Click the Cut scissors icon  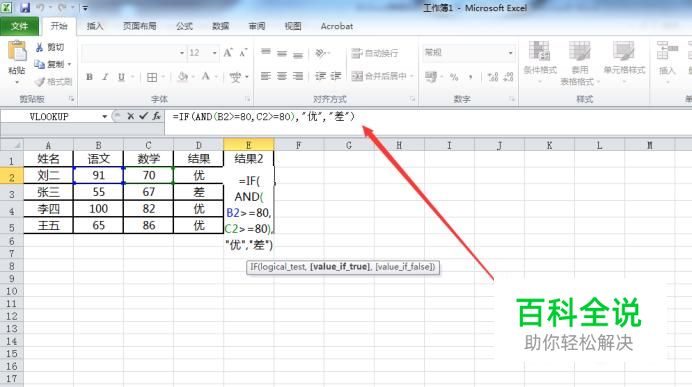click(x=40, y=47)
